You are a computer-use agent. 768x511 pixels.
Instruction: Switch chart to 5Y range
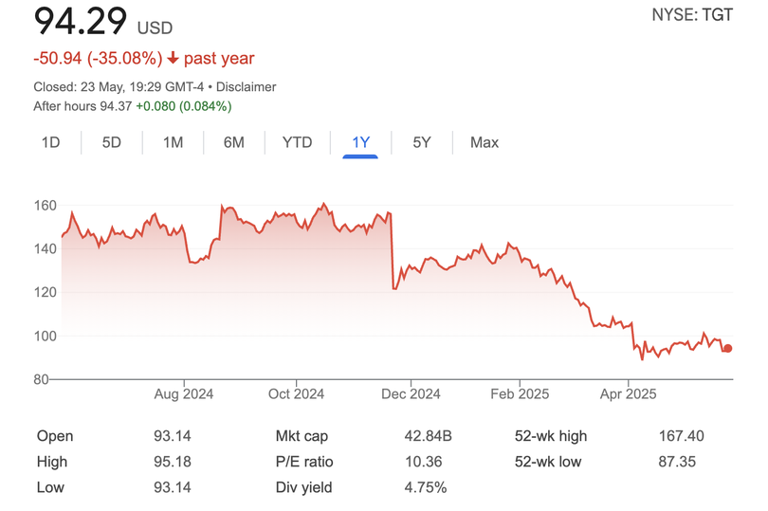click(x=422, y=143)
